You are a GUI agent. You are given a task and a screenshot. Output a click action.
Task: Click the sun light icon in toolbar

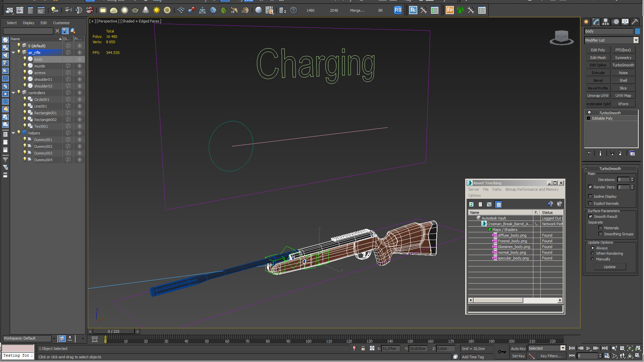[x=157, y=10]
